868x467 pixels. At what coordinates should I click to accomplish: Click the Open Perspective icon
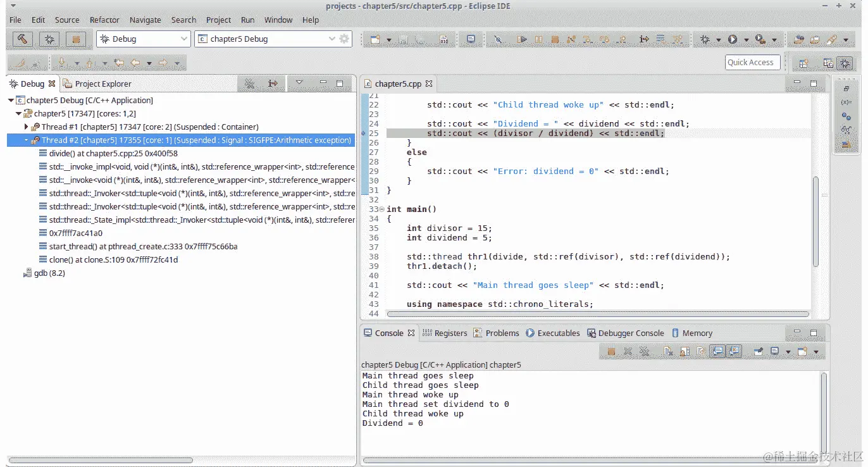[804, 63]
